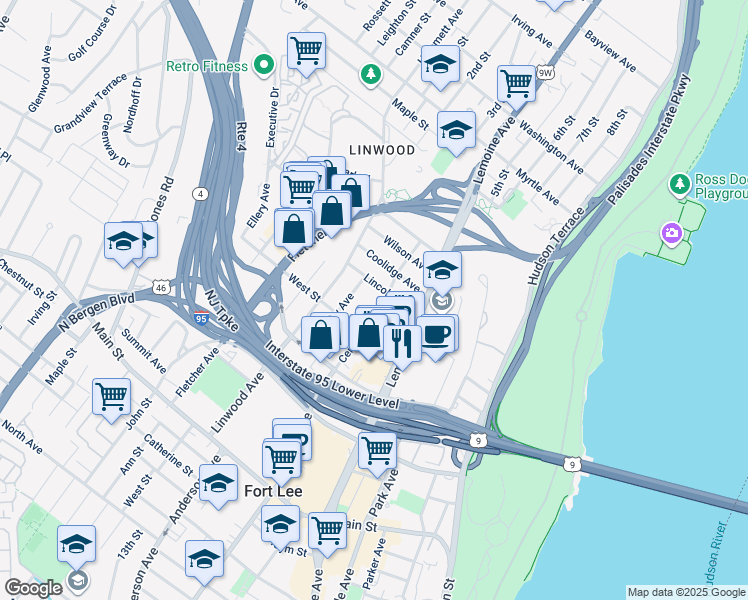Select the graduation cap marker near Wilson Ave
This screenshot has height=600, width=748.
tap(442, 271)
